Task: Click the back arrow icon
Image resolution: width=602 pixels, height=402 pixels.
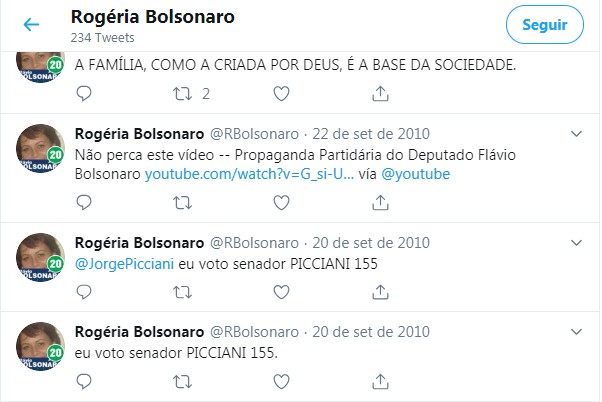Action: pos(31,25)
